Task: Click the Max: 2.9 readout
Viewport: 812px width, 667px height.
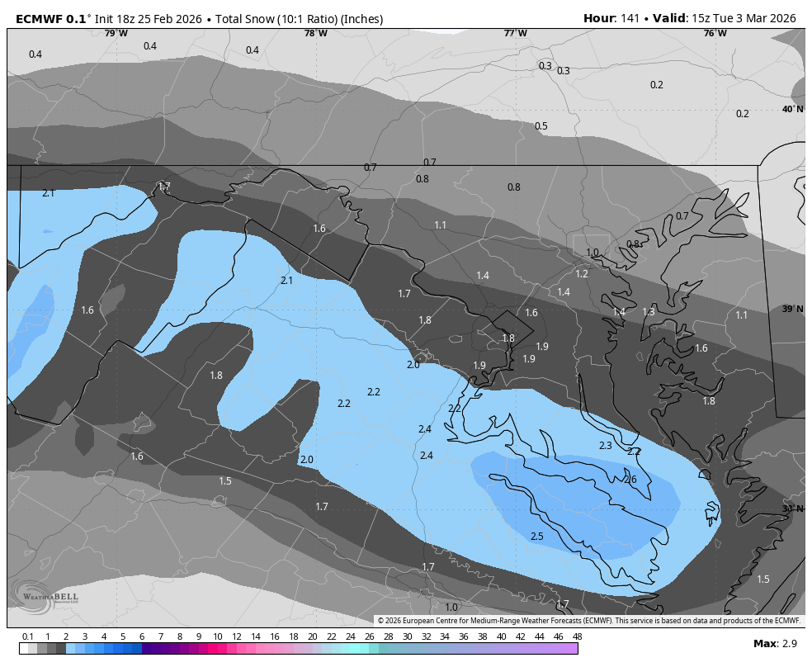Action: [x=777, y=644]
